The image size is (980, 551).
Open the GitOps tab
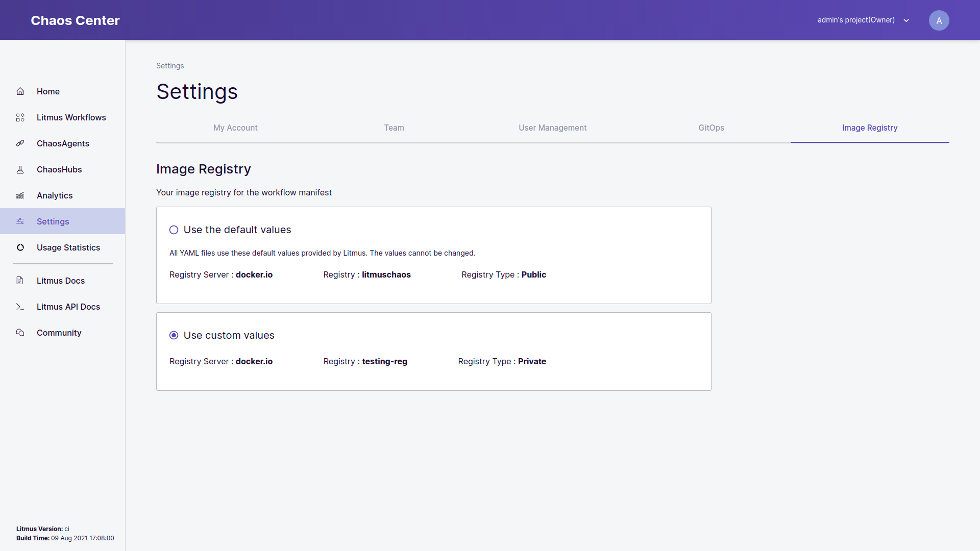(711, 128)
